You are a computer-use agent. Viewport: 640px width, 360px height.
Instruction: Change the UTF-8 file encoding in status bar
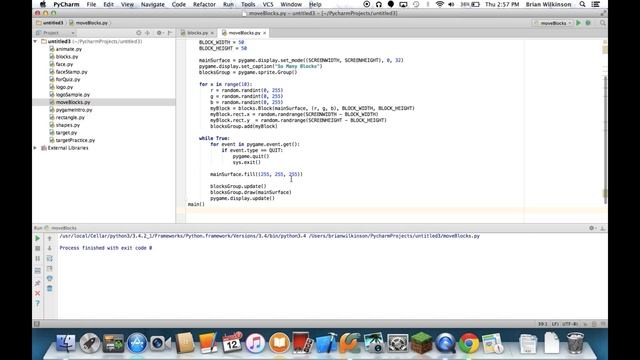570,324
